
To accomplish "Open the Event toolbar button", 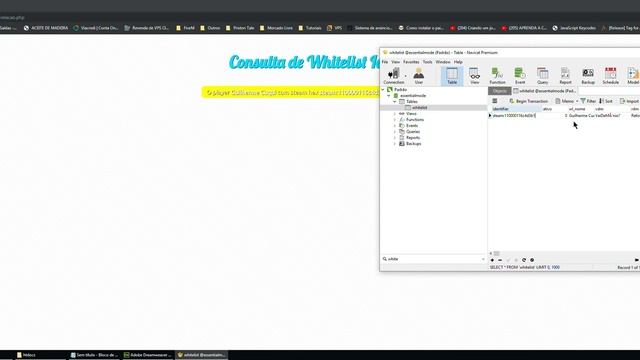I will pos(520,76).
